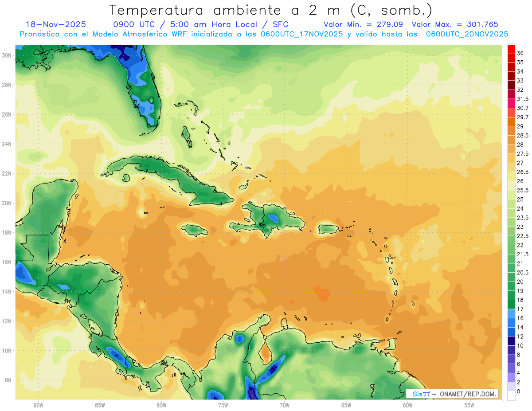Click the SisTT ONAMET/REP.DOM. logo box

(x=452, y=394)
